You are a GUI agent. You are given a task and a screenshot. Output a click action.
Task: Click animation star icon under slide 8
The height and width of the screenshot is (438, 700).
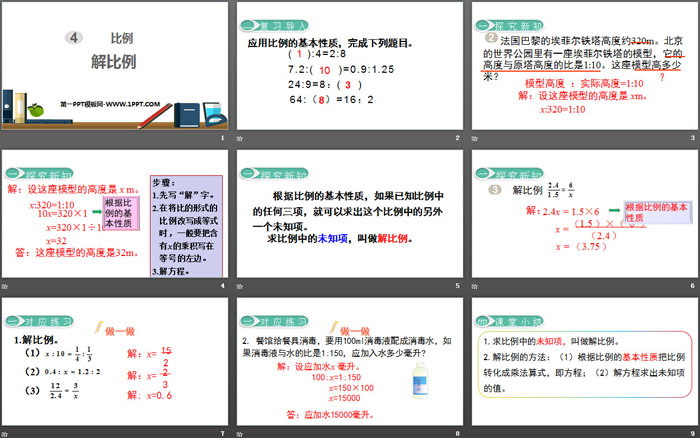(x=240, y=434)
